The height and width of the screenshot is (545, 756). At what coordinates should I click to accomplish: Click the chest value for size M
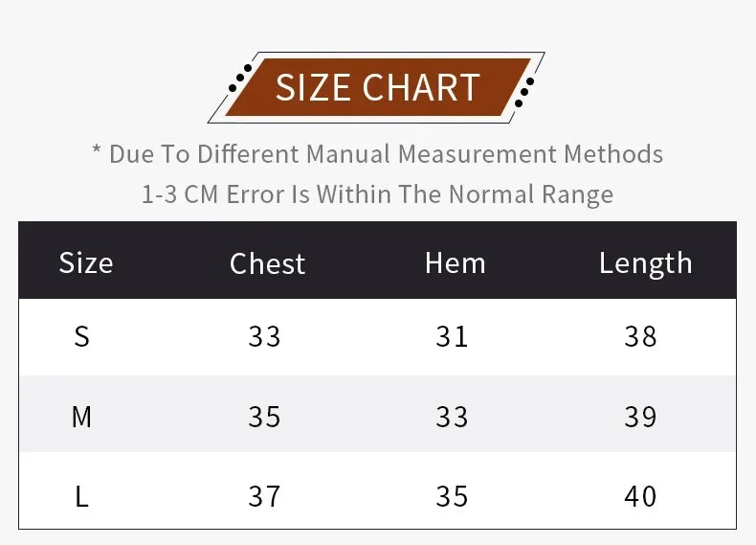(x=264, y=417)
